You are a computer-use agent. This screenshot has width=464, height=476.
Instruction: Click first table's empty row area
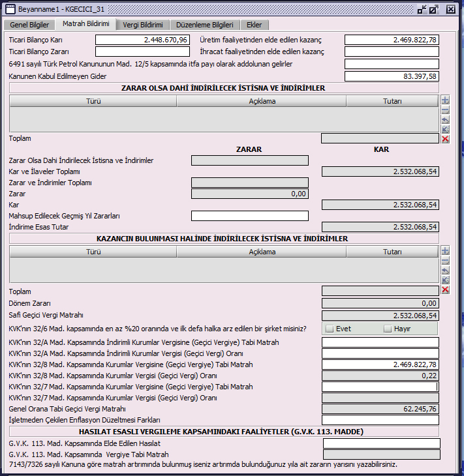(224, 119)
